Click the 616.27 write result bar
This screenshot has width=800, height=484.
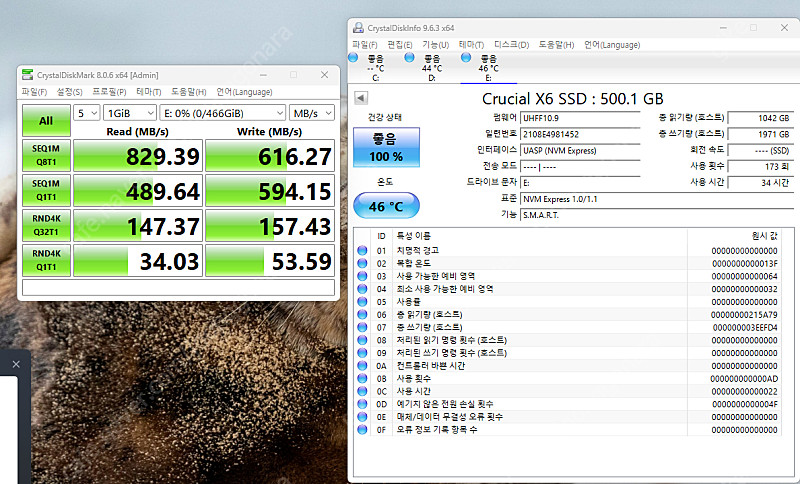270,156
